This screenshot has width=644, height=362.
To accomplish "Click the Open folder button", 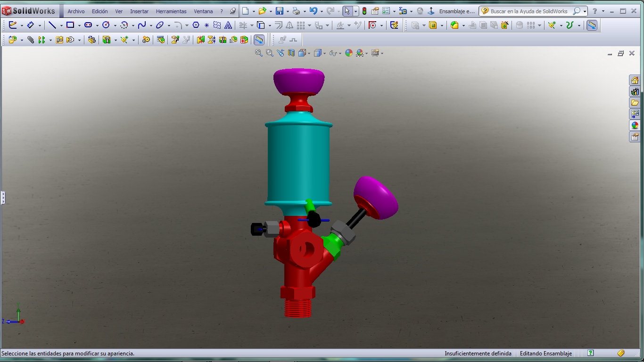I will pyautogui.click(x=263, y=11).
